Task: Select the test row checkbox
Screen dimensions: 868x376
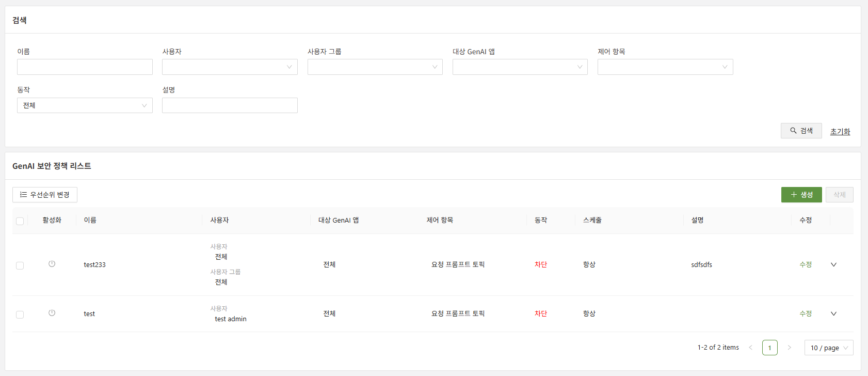Action: (20, 315)
